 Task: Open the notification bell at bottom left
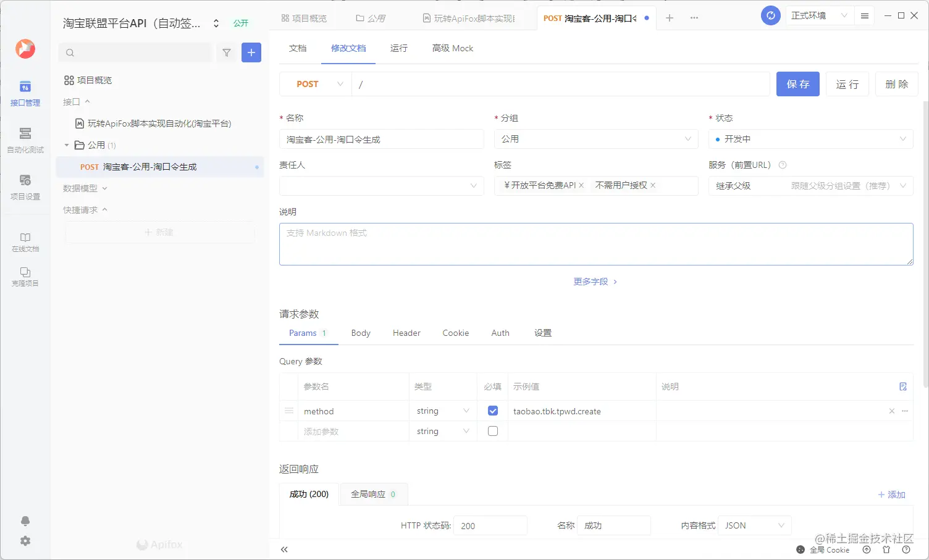(x=25, y=521)
